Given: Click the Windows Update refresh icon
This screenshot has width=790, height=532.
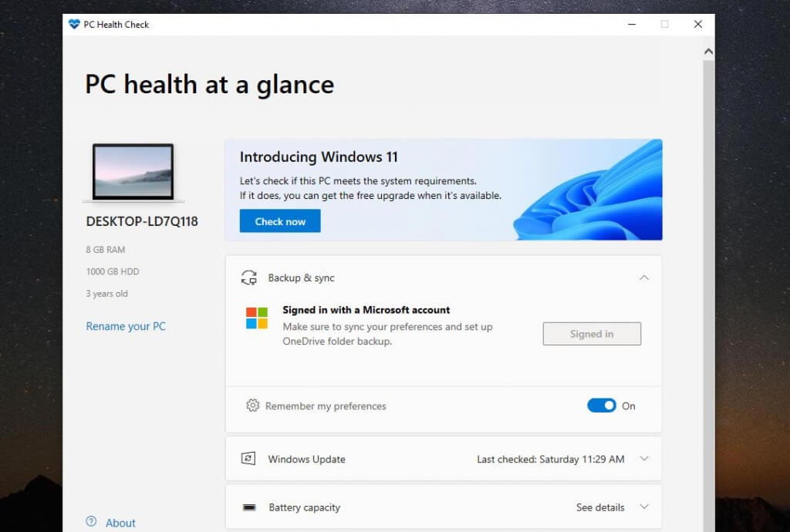Looking at the screenshot, I should point(248,459).
